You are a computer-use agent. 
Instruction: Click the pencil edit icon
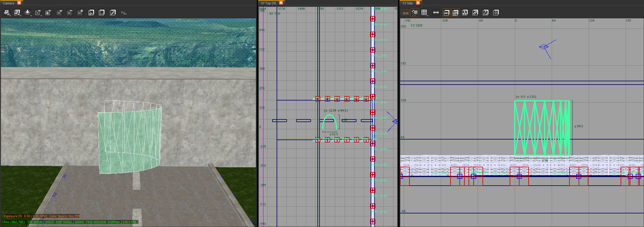click(x=113, y=13)
